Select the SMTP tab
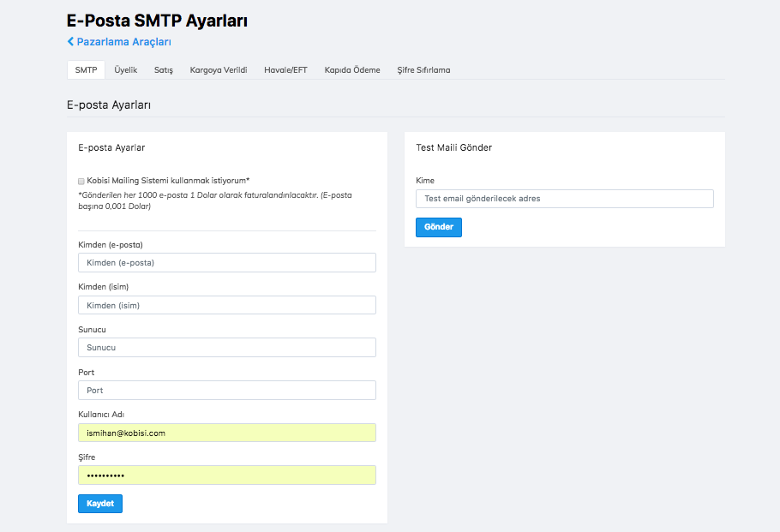The image size is (780, 532). point(86,70)
